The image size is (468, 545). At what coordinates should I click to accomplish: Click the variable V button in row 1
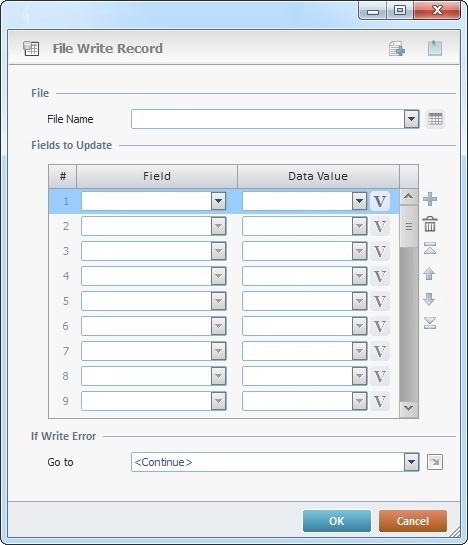[380, 201]
